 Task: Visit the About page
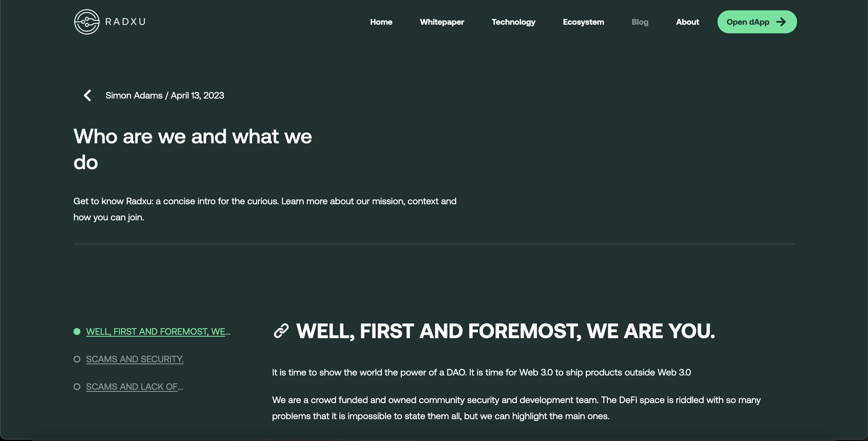[687, 22]
